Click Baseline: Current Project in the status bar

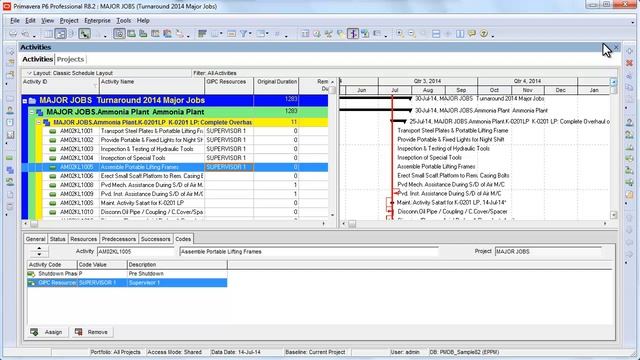[x=315, y=352]
